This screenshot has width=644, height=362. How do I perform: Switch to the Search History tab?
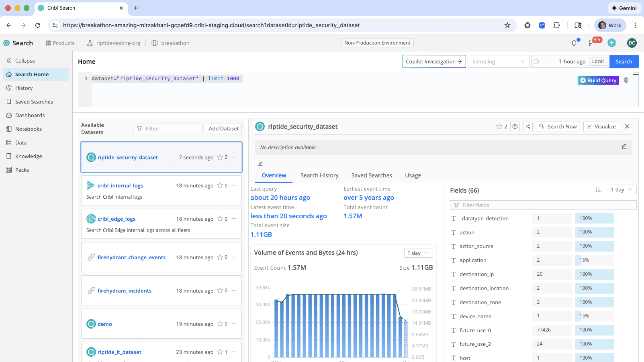point(319,175)
